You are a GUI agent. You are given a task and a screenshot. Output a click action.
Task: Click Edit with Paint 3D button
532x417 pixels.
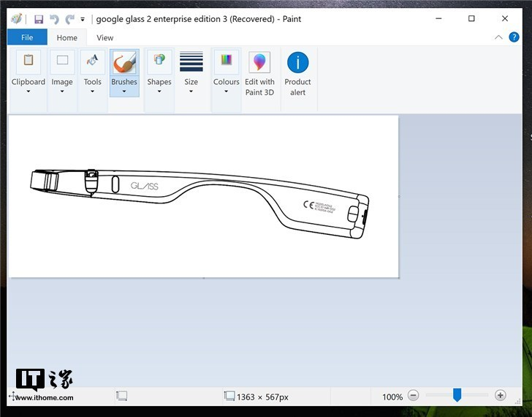(259, 73)
